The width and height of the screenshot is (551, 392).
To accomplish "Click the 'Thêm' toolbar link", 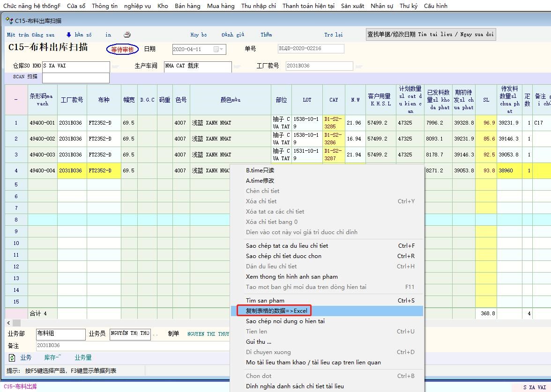I will pos(266,35).
